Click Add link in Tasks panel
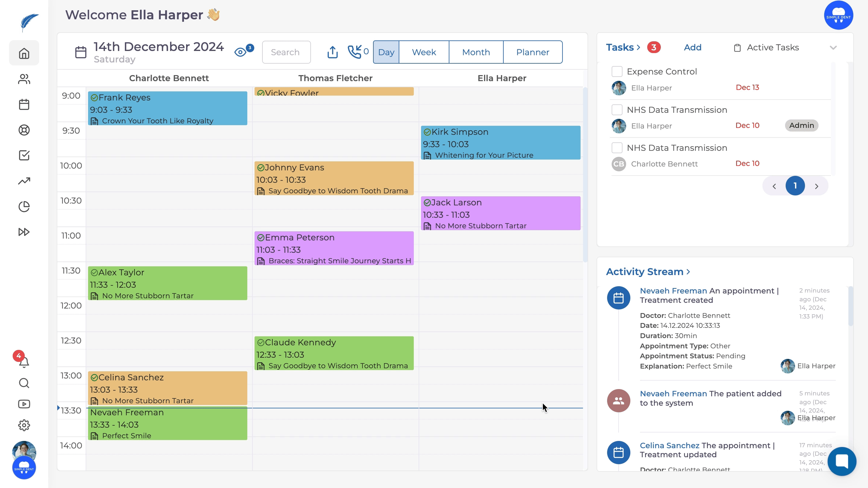Screen dimensions: 868x488 692,48
